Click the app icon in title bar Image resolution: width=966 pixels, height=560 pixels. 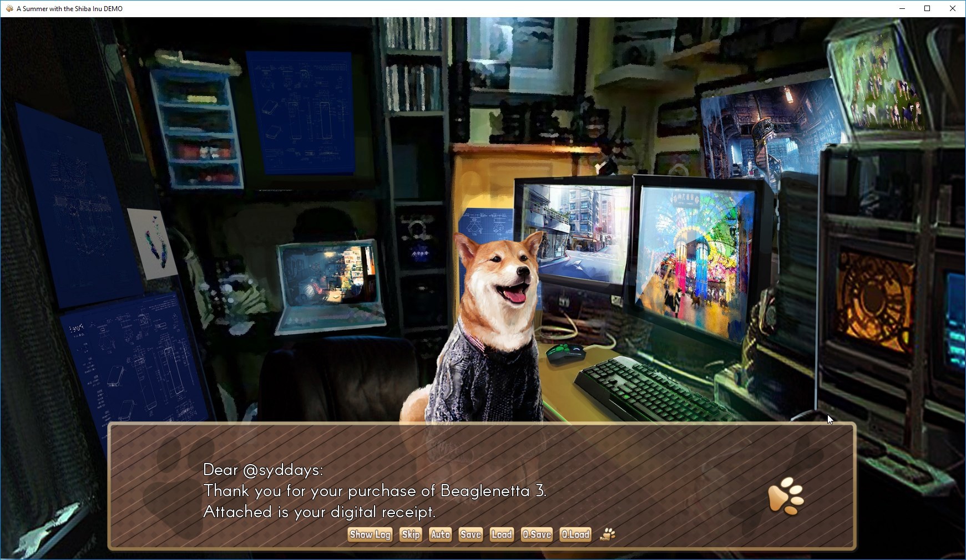(9, 8)
